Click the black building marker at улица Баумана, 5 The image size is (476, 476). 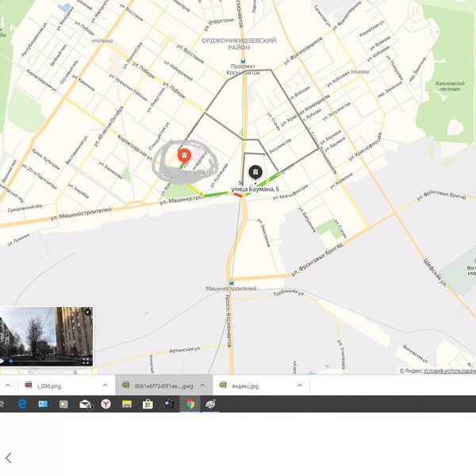(x=255, y=171)
